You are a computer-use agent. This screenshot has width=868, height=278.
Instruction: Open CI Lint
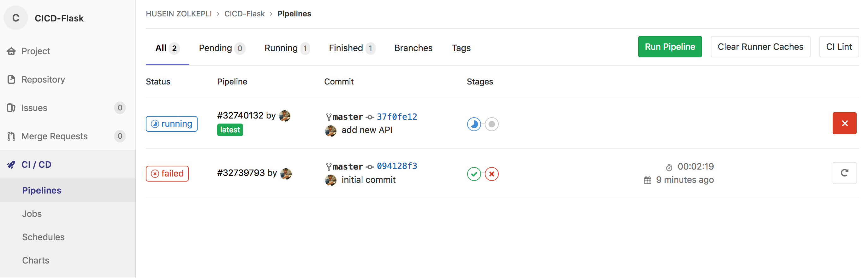pos(839,46)
